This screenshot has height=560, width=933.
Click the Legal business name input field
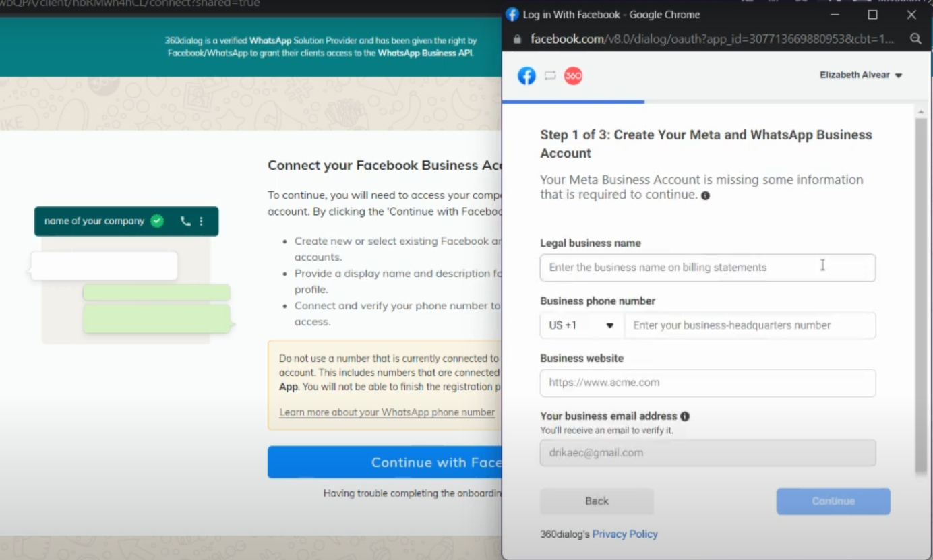coord(708,268)
